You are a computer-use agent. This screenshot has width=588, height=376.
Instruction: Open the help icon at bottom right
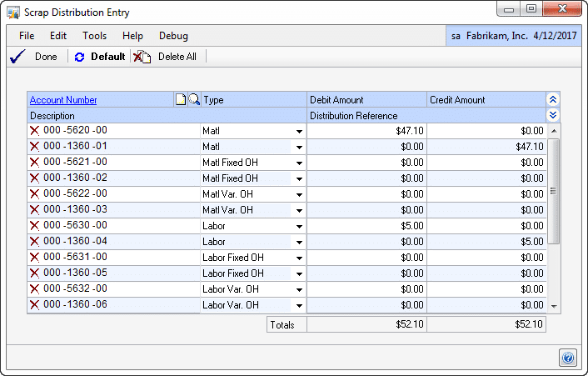(x=568, y=357)
